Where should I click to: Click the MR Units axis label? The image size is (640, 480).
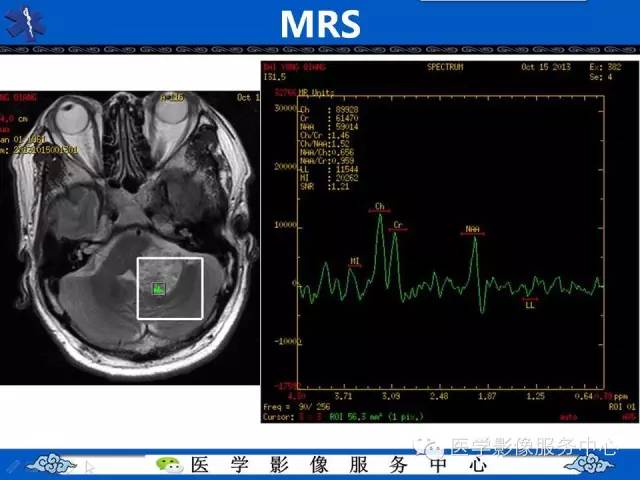316,93
